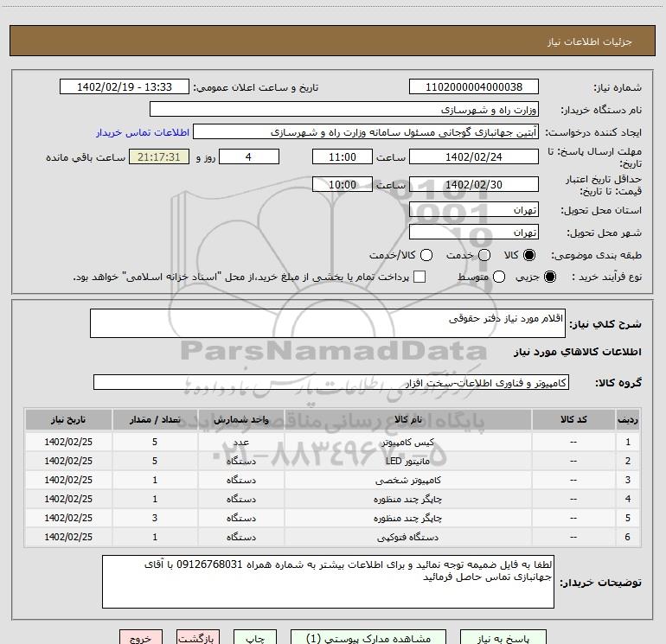Select the کامپیوتر شخصی item name cell
Image resolution: width=666 pixels, height=644 pixels.
407,480
